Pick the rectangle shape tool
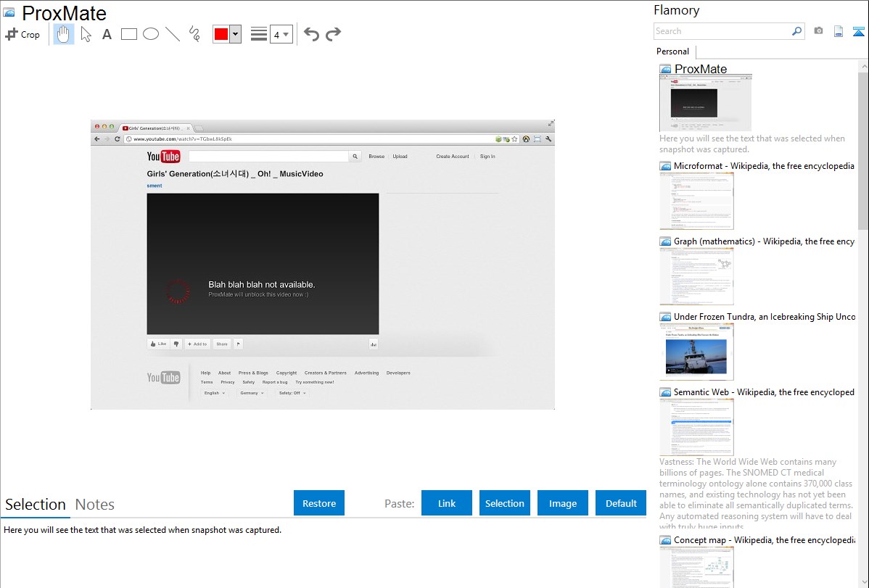The height and width of the screenshot is (588, 869). coord(129,34)
